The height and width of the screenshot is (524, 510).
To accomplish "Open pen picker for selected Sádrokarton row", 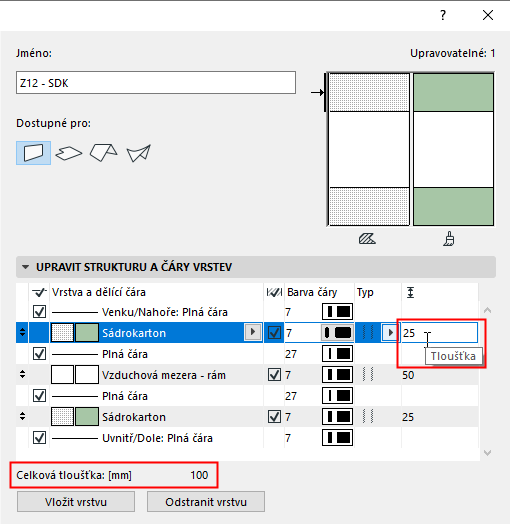I will (x=337, y=333).
